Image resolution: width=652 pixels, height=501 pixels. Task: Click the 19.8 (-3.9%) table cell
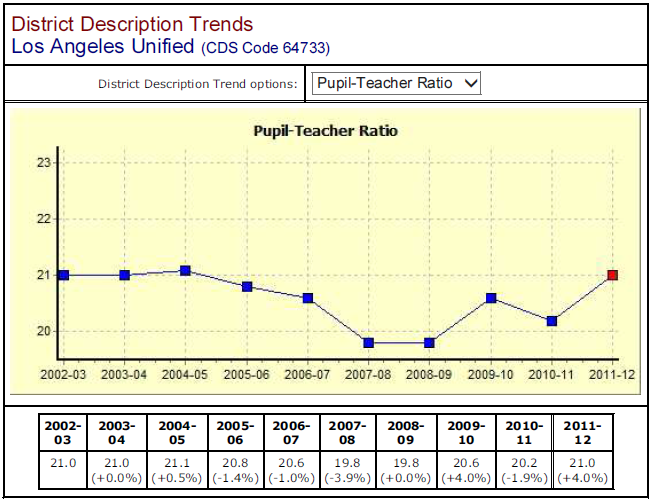click(x=347, y=470)
